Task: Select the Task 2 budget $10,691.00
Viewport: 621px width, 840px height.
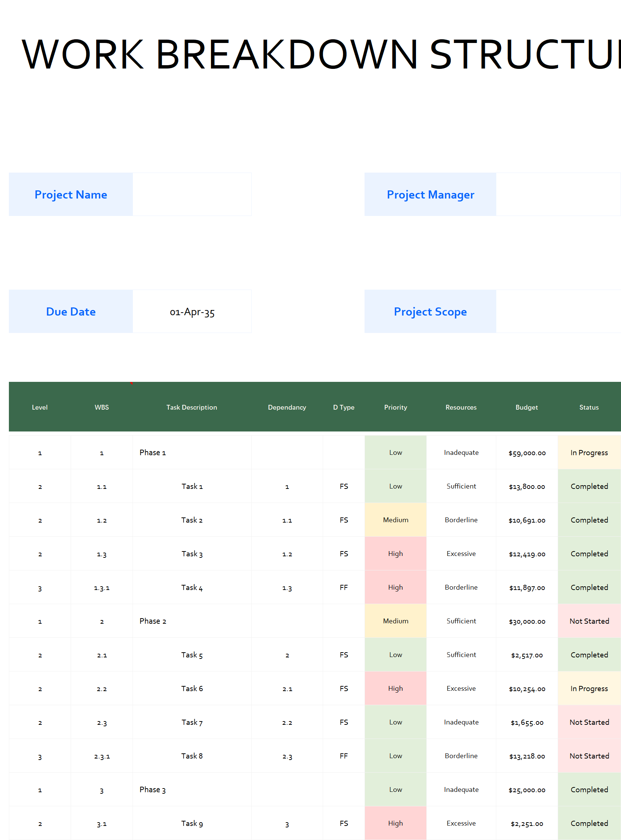Action: tap(527, 520)
